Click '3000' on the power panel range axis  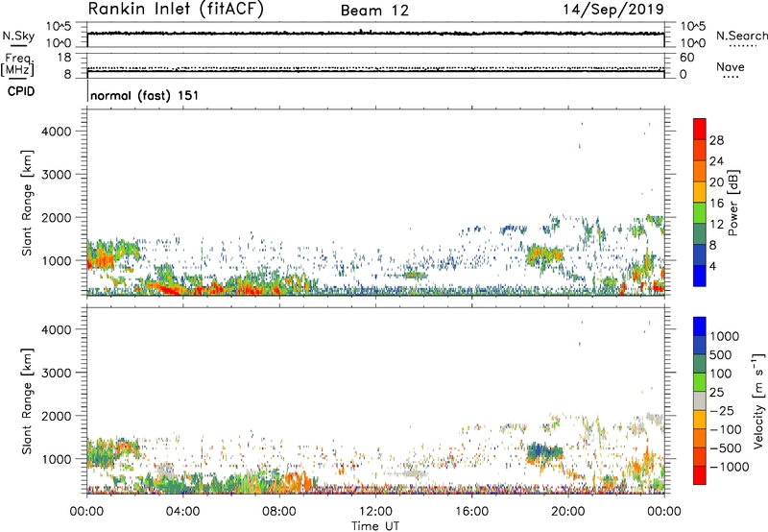(57, 175)
